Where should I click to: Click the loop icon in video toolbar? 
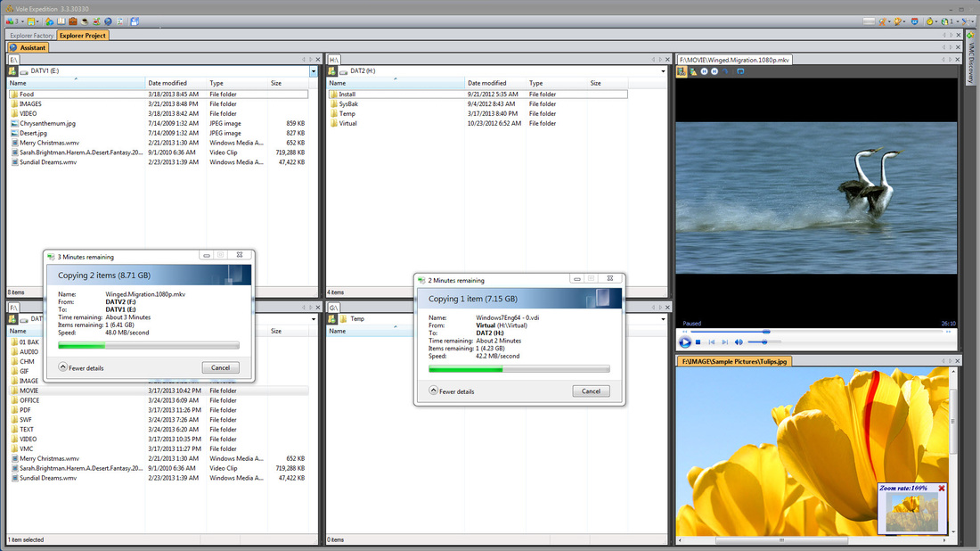[x=740, y=71]
